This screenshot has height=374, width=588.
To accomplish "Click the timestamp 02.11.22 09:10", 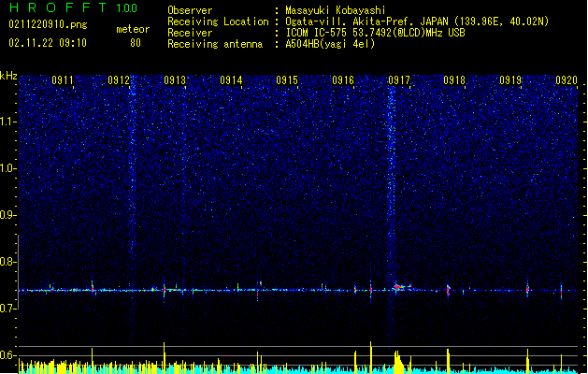I will [x=48, y=43].
